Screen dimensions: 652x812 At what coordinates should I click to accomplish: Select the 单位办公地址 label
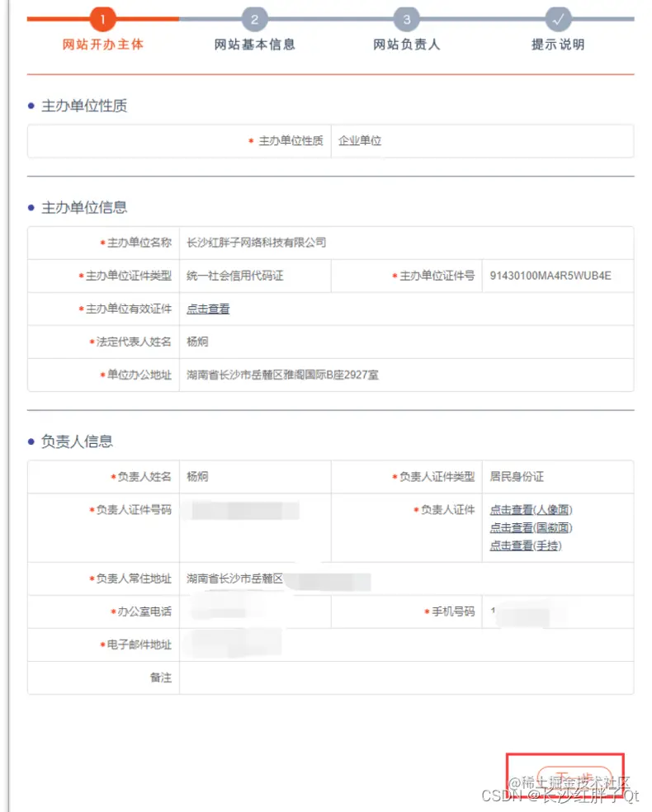pyautogui.click(x=139, y=375)
